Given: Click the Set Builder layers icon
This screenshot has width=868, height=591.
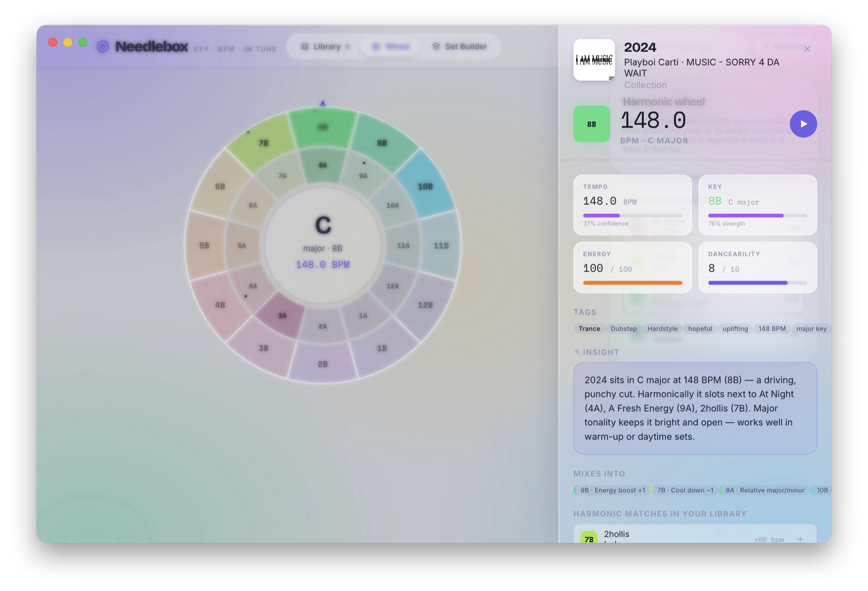Looking at the screenshot, I should tap(436, 46).
